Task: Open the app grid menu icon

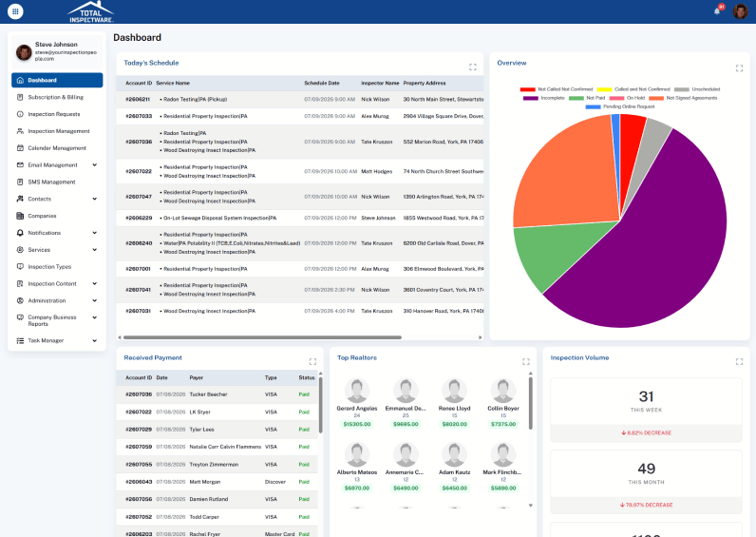Action: click(15, 11)
